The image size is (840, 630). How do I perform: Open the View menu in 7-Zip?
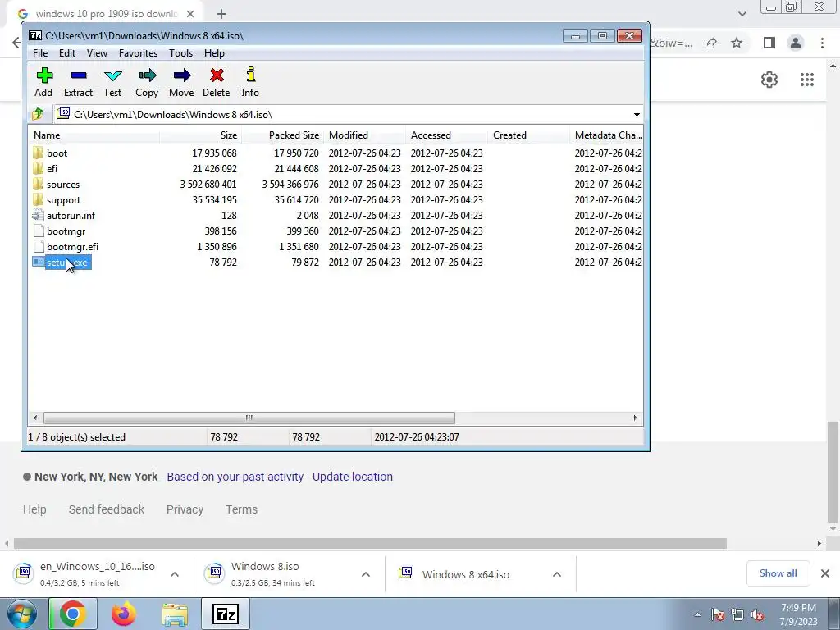click(x=97, y=53)
